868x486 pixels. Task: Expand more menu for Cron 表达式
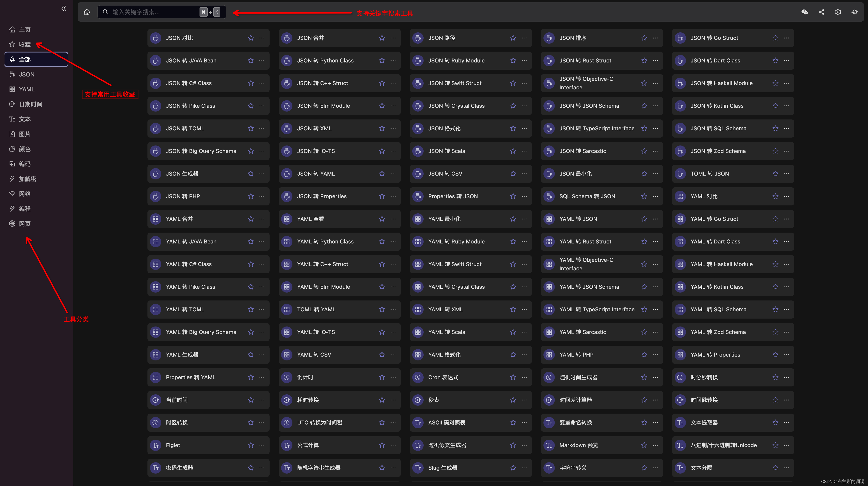[524, 377]
